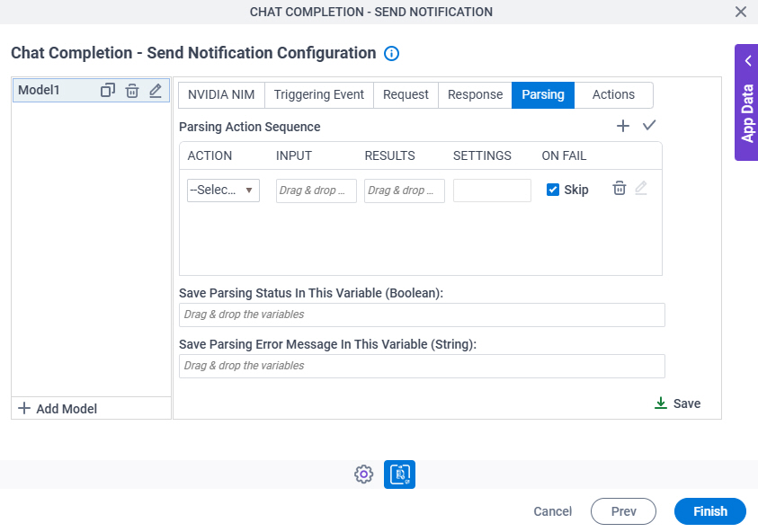Image resolution: width=758 pixels, height=532 pixels.
Task: Close the Chat Completion dialog
Action: tap(740, 12)
